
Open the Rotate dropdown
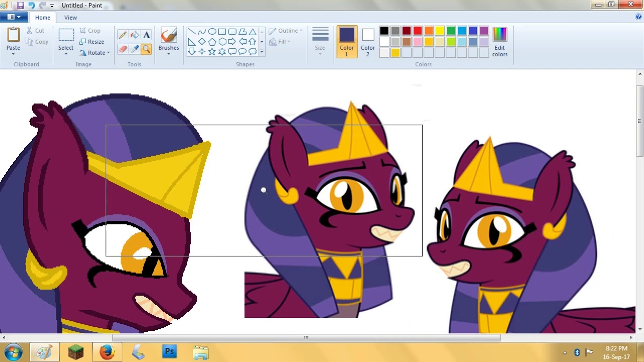(95, 53)
